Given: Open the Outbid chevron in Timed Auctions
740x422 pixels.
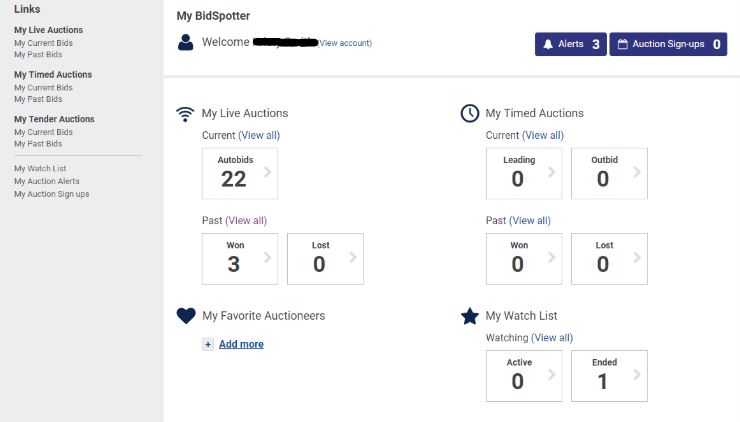Looking at the screenshot, I should pyautogui.click(x=637, y=172).
